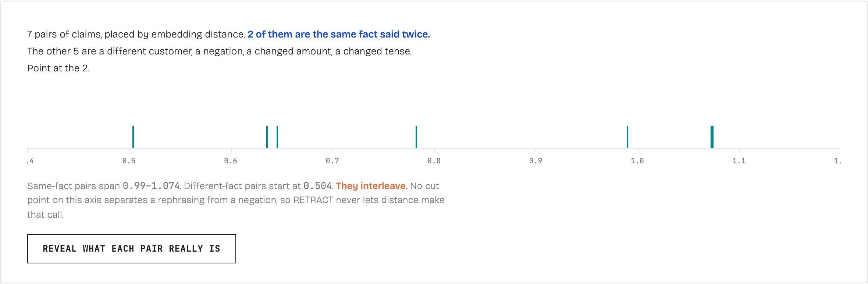Viewport: 868px width, 284px height.
Task: Select the pair marker just below 0.8
Action: (416, 137)
